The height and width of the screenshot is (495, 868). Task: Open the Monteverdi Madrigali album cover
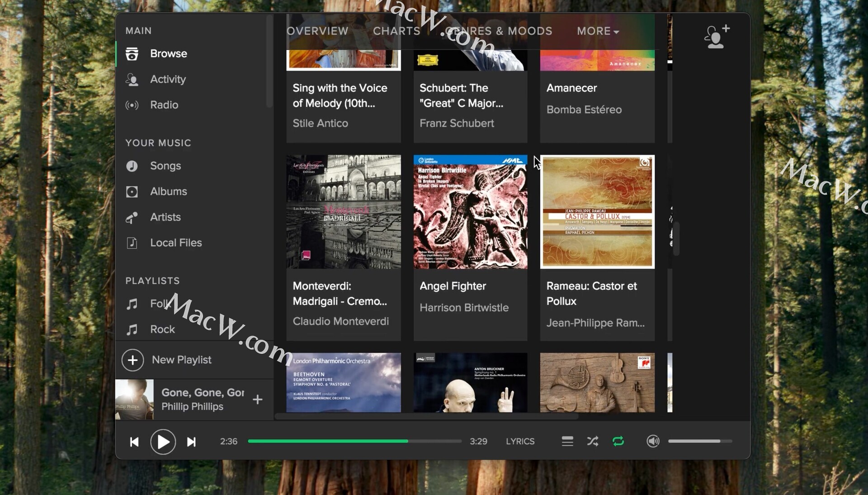coord(344,212)
